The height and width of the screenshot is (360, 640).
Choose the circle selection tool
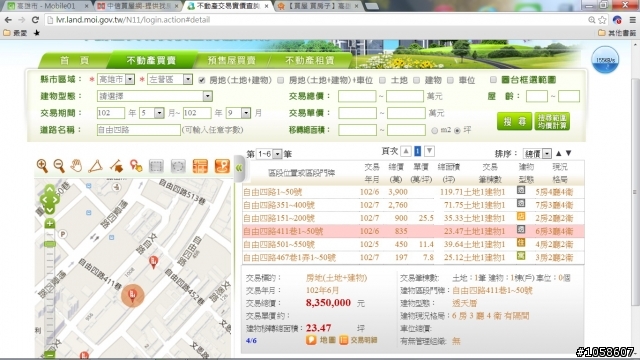coord(178,166)
